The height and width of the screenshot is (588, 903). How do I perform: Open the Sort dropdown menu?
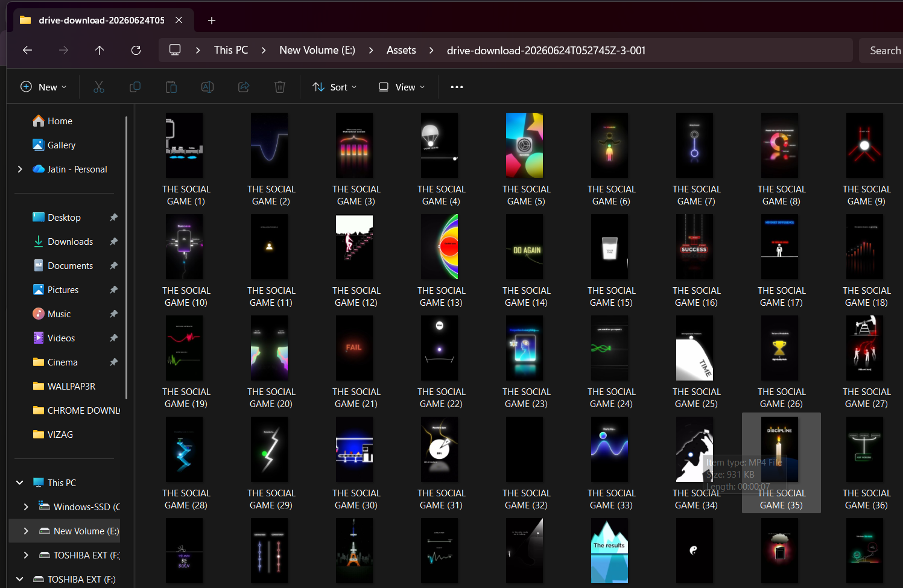[335, 87]
